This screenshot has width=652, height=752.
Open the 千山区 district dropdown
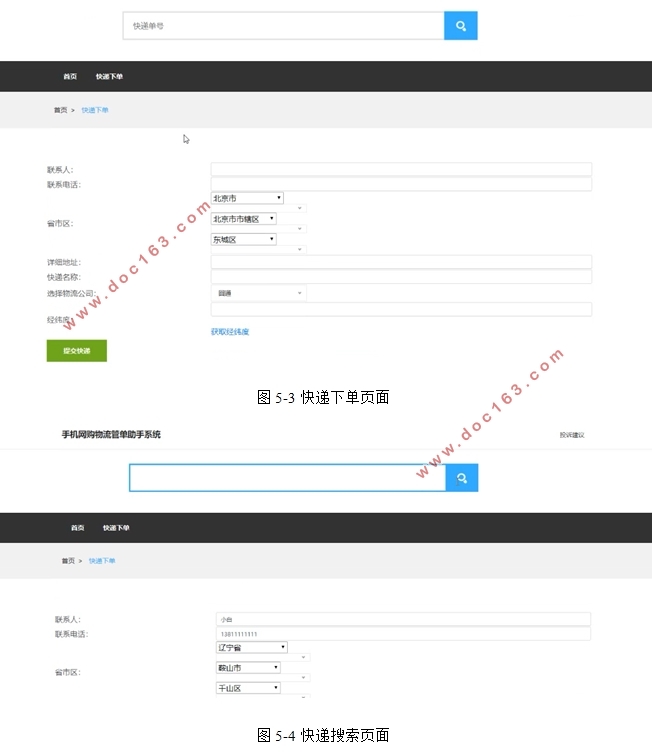point(248,688)
